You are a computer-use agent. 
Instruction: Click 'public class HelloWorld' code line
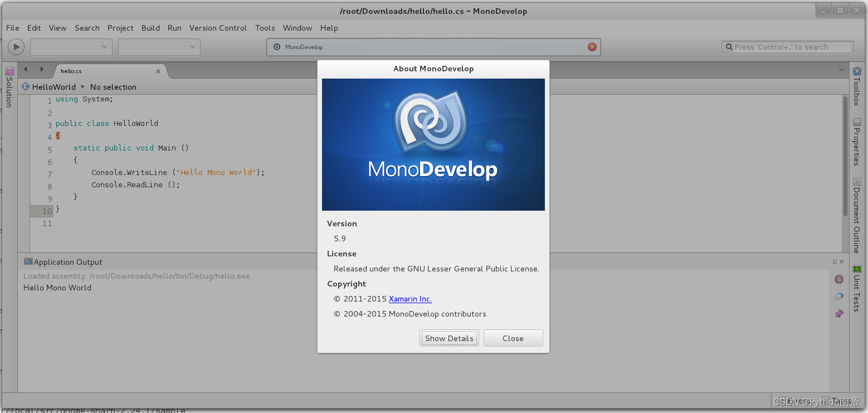106,123
